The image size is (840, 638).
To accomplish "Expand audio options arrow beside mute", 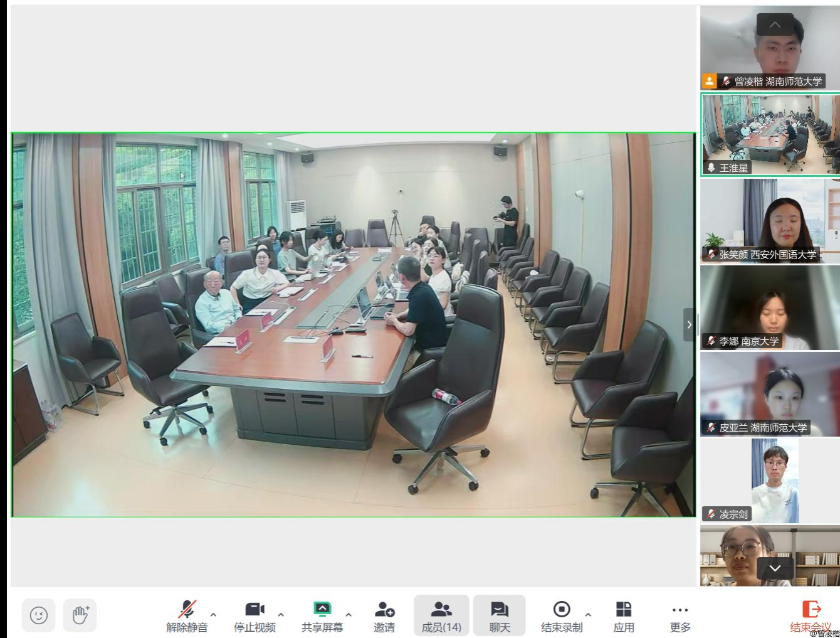I will [x=213, y=615].
